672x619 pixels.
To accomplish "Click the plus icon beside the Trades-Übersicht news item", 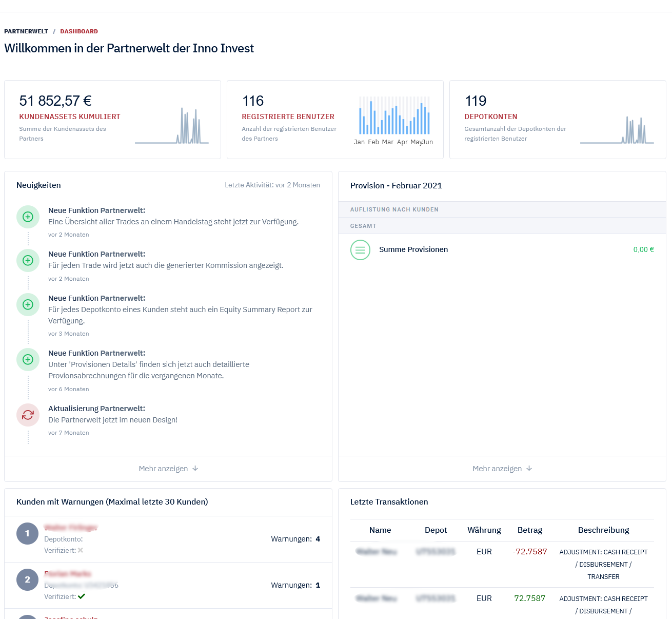I will [x=28, y=217].
